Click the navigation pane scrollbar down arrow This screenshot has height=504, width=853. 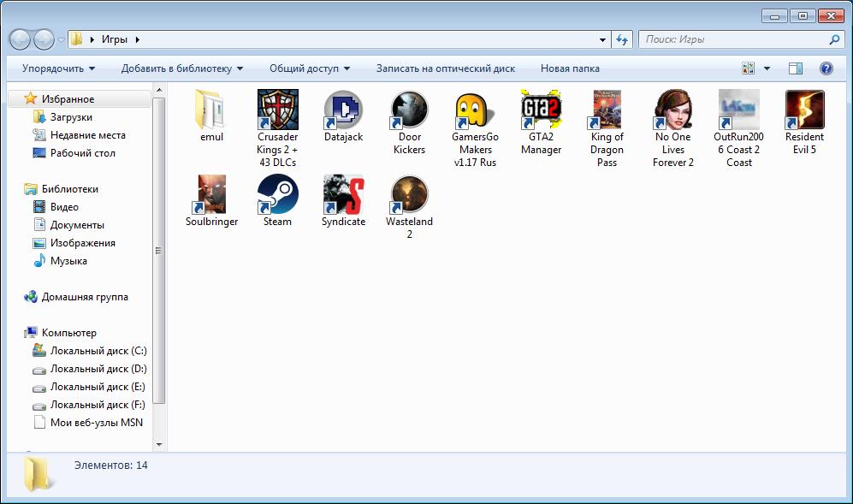click(x=159, y=445)
